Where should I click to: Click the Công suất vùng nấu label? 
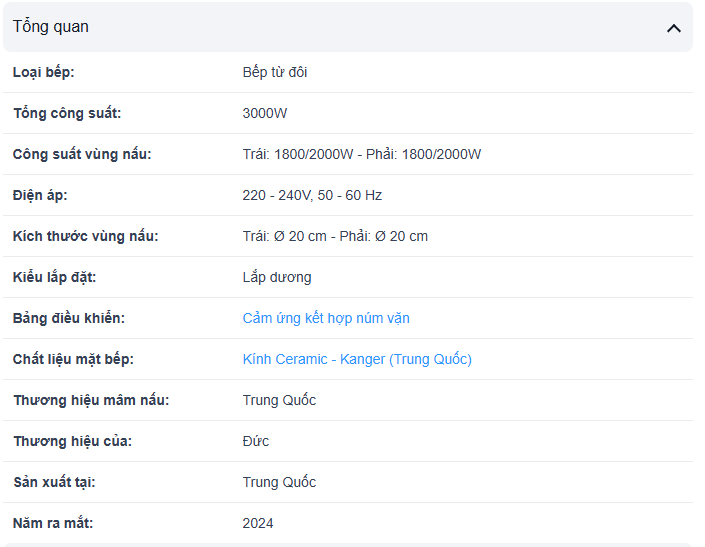[82, 154]
